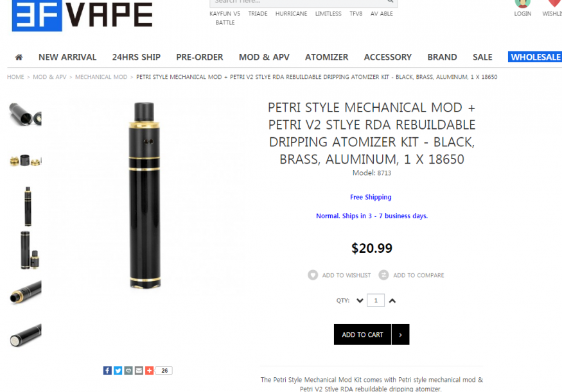Click the quantity input field
Screen dimensions: 562x392
pyautogui.click(x=376, y=300)
